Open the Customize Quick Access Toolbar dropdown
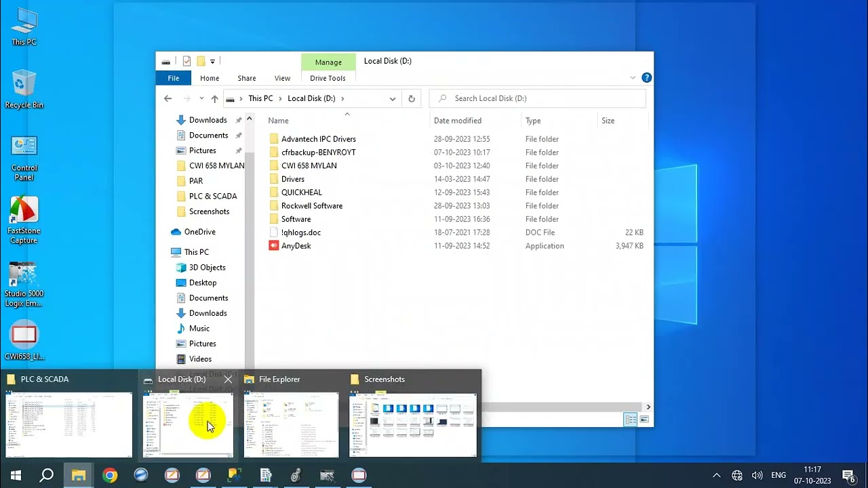This screenshot has width=868, height=488. 212,62
